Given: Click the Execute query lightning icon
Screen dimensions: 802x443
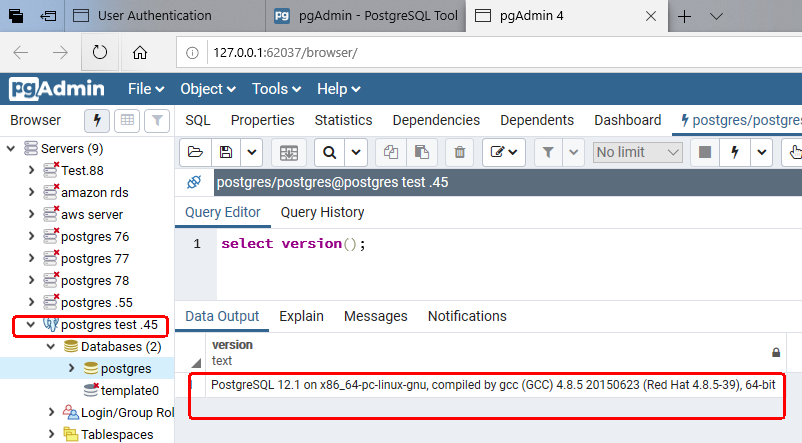Looking at the screenshot, I should pos(735,152).
